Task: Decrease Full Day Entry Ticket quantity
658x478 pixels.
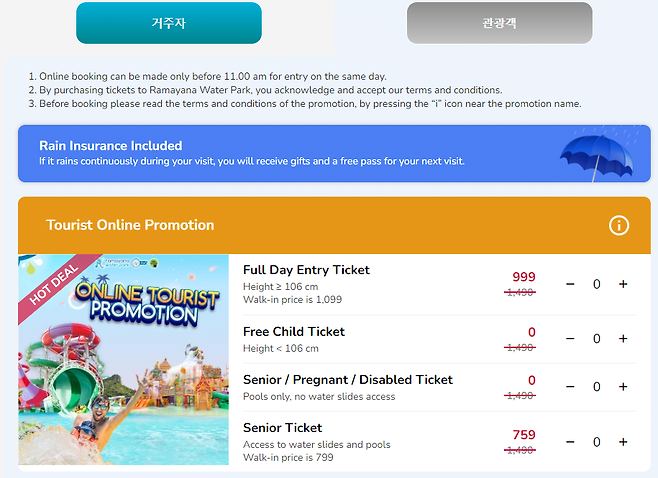Action: click(570, 284)
